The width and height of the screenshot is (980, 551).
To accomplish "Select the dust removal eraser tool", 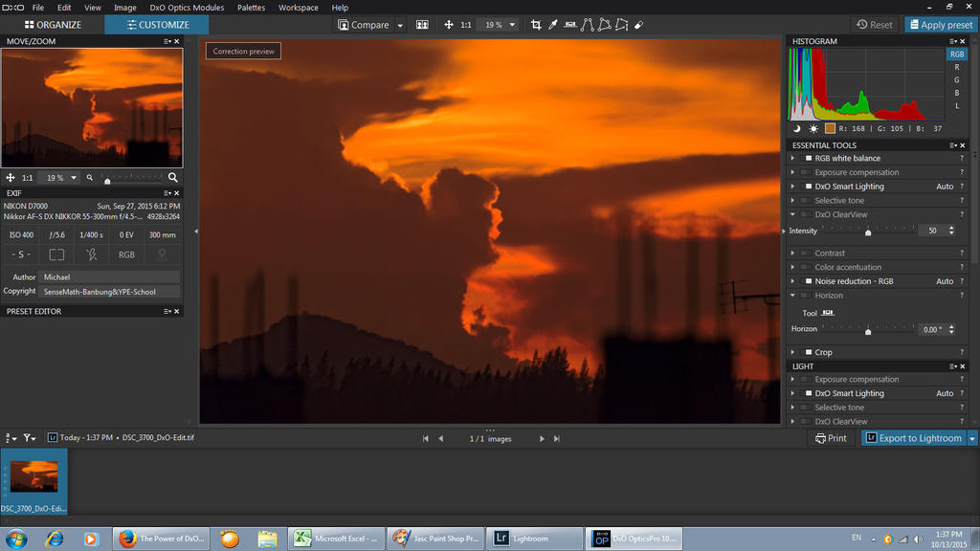I will [x=638, y=25].
